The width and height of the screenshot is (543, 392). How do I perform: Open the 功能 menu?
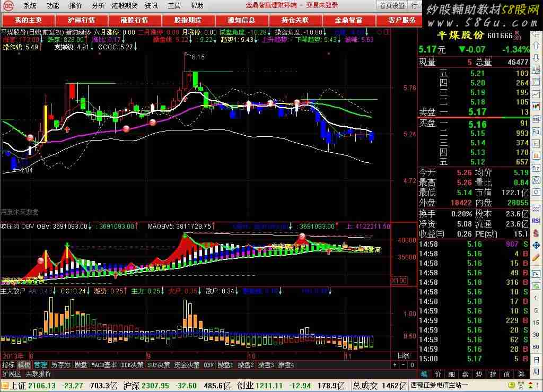[x=52, y=5]
